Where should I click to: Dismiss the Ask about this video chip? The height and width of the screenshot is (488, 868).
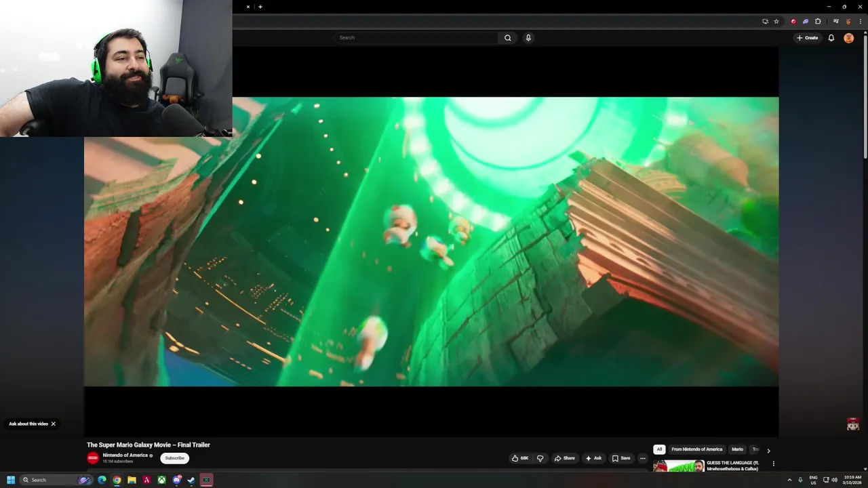[54, 424]
